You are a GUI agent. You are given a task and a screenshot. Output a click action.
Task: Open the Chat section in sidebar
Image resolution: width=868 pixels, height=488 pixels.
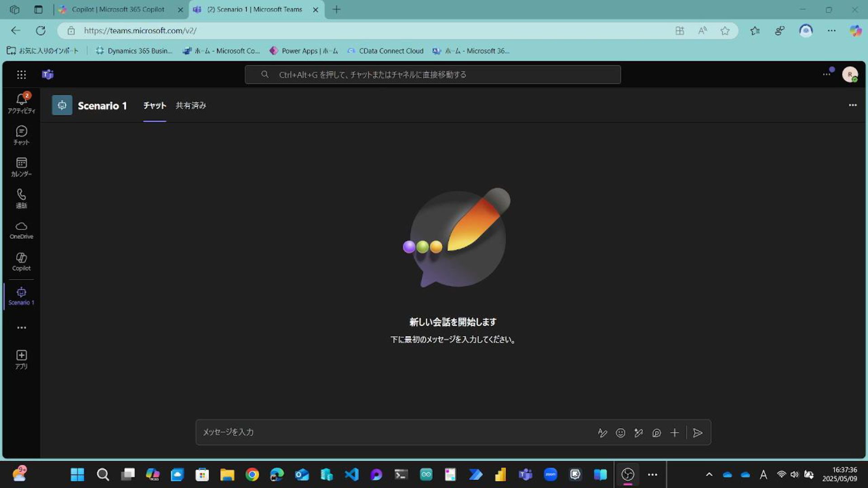coord(21,135)
